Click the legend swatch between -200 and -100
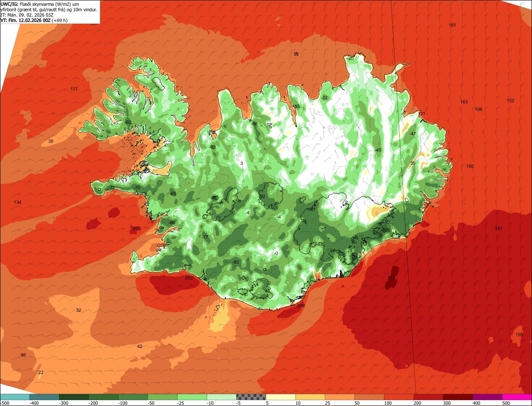The width and height of the screenshot is (532, 406). (103, 397)
